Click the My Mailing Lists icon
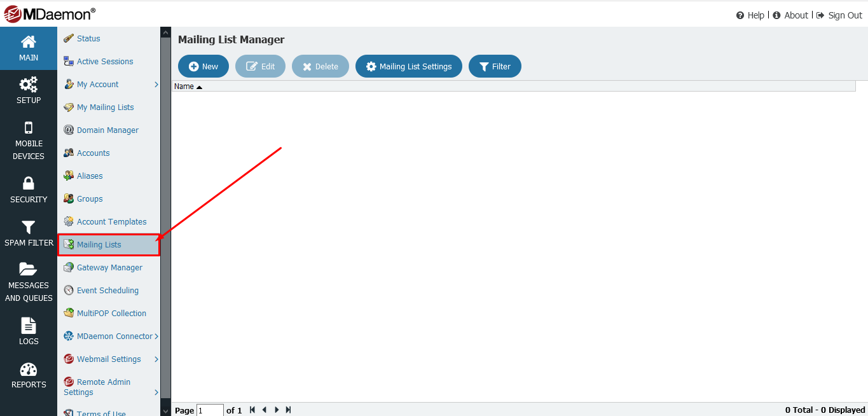 [x=69, y=107]
